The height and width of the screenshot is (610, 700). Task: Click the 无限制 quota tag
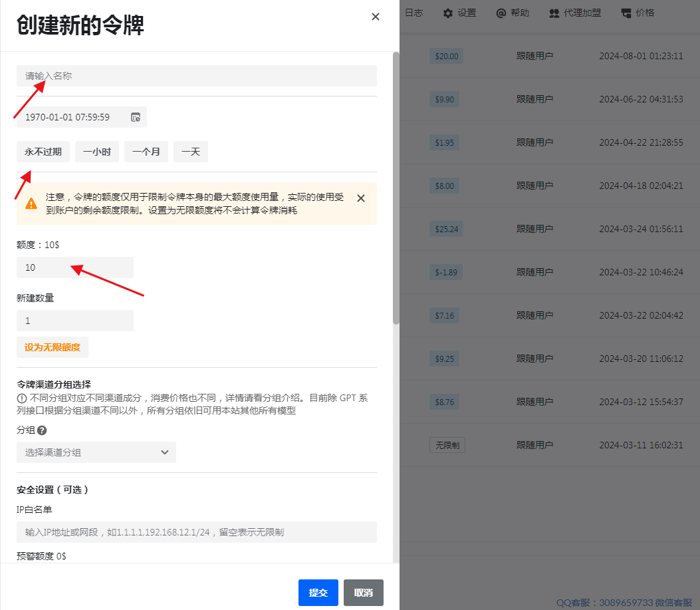coord(447,445)
